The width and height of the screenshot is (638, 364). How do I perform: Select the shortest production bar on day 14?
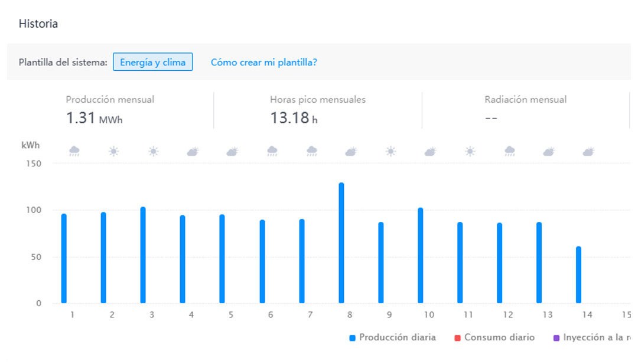click(578, 275)
